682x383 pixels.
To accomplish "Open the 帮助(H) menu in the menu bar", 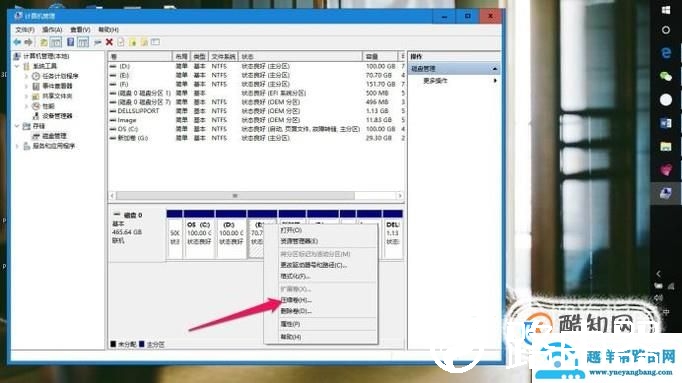I will (x=108, y=30).
